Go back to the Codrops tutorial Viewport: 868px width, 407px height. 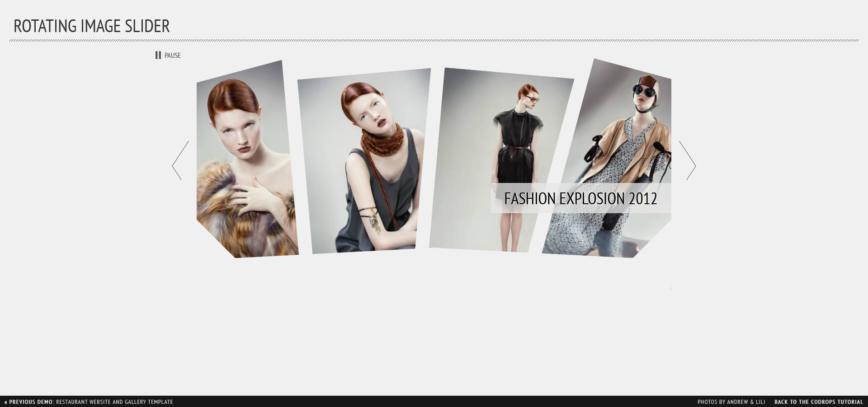coord(818,402)
